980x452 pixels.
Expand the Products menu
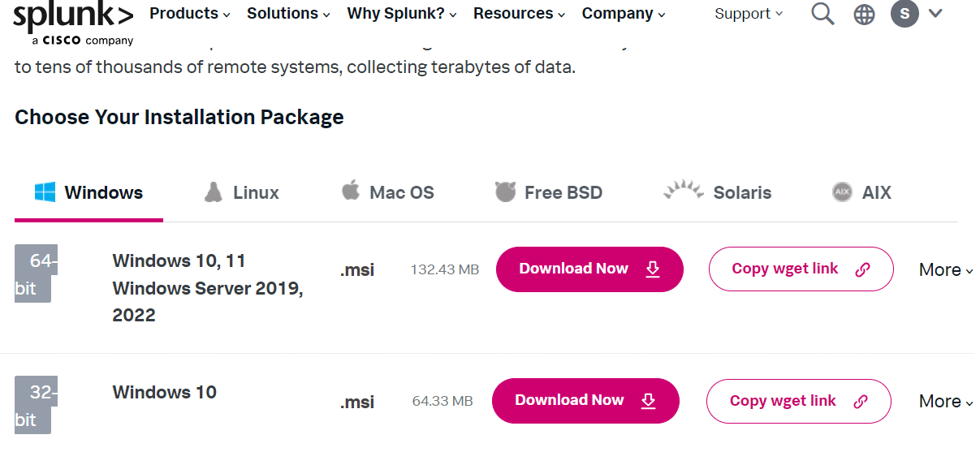(x=190, y=14)
